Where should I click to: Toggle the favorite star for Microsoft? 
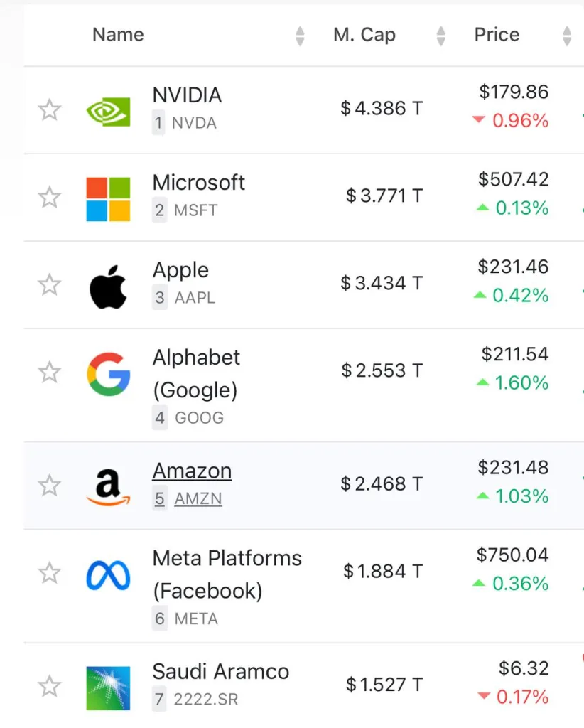[x=49, y=198]
